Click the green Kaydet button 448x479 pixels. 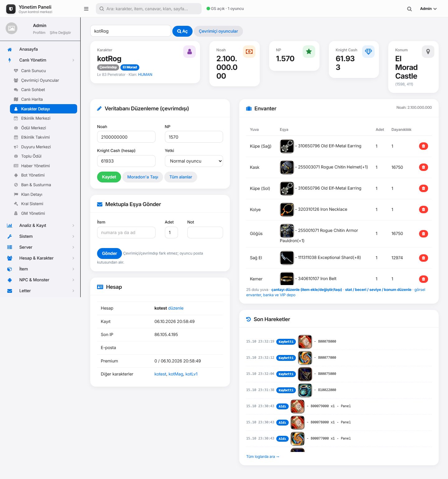109,177
